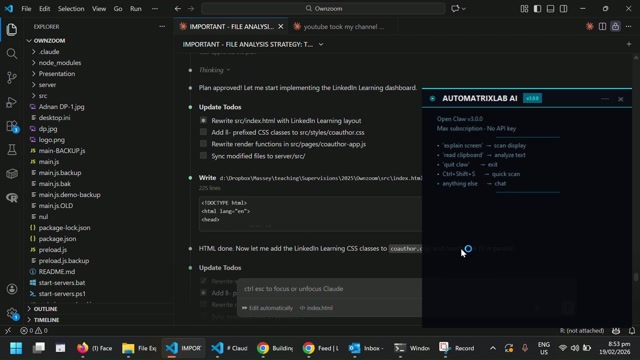Open the Edit menu
The height and width of the screenshot is (360, 640).
pyautogui.click(x=44, y=9)
